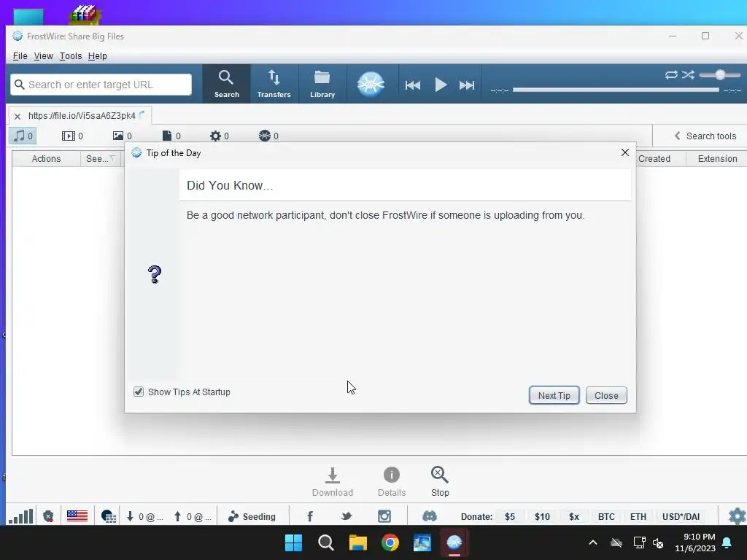Close Tip of the Day with X

tap(625, 152)
